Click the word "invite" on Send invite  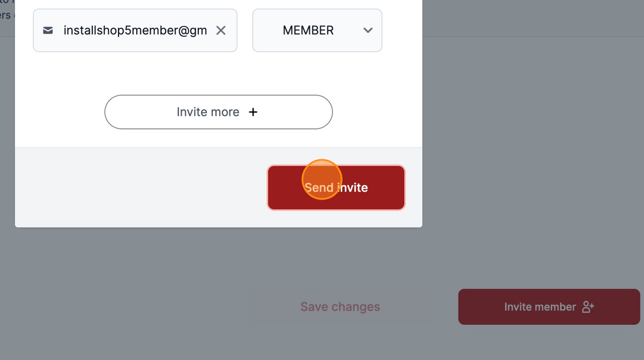352,187
